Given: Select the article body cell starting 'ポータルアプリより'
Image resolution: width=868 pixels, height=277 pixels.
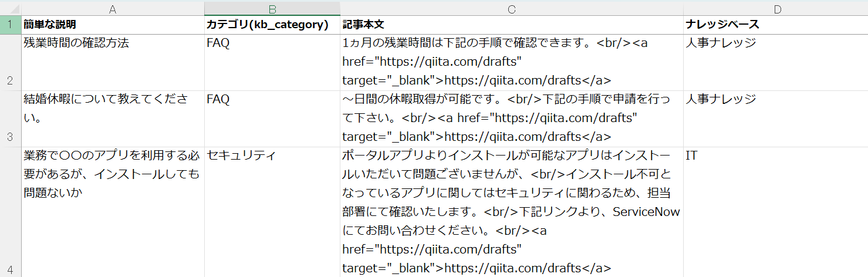Looking at the screenshot, I should coord(512,212).
